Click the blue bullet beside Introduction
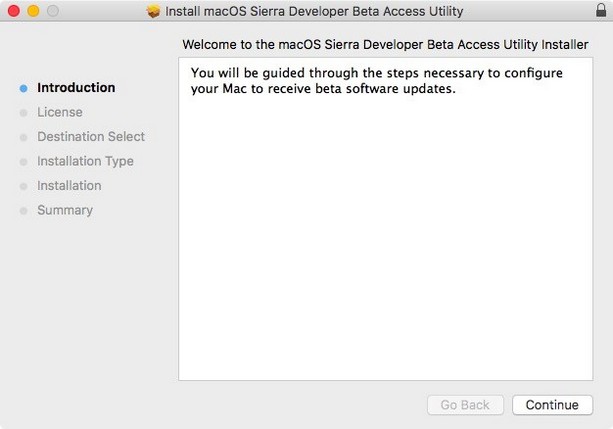Screen dimensions: 613x429 point(23,88)
